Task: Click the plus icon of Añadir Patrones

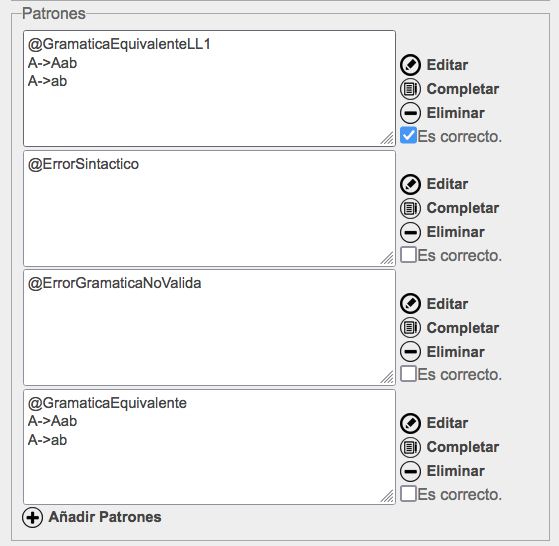Action: pos(32,517)
